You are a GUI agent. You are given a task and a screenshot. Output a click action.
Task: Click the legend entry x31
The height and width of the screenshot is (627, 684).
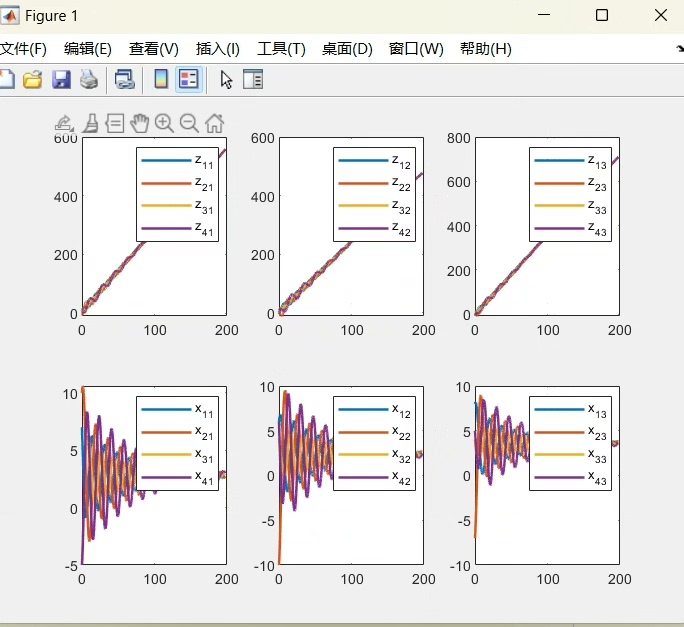(x=204, y=456)
